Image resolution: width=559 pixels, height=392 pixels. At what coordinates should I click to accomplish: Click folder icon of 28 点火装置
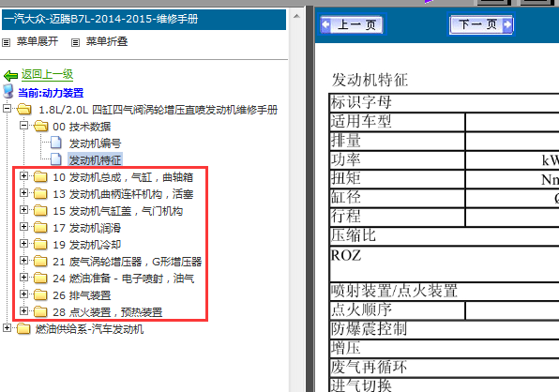click(x=40, y=311)
